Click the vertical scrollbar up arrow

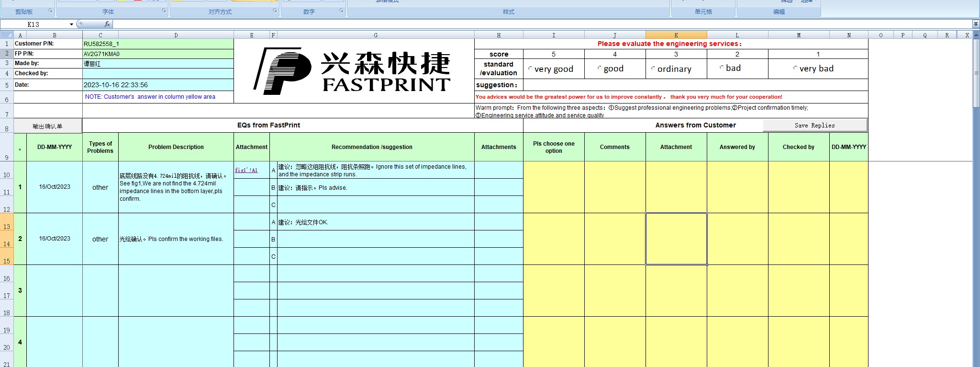click(976, 35)
